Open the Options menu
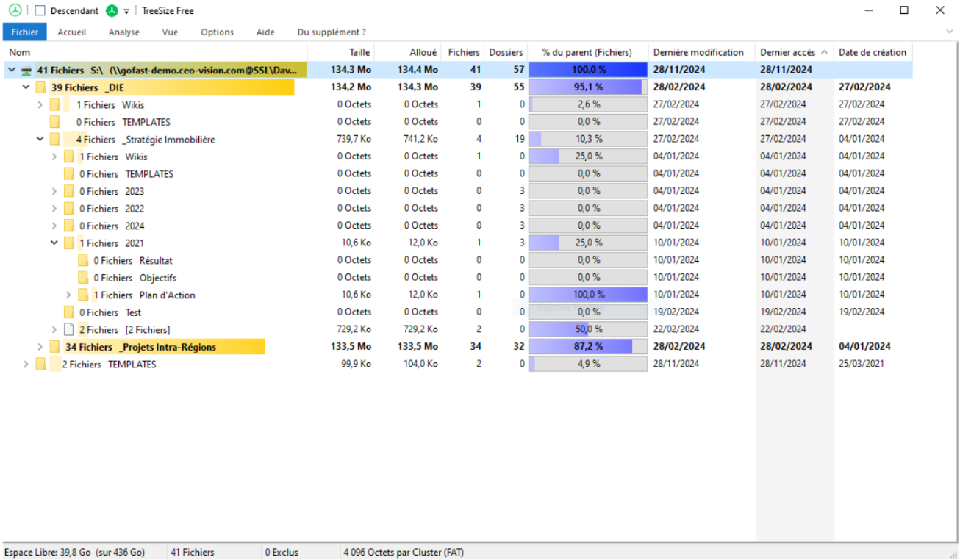960x560 pixels. (x=217, y=32)
